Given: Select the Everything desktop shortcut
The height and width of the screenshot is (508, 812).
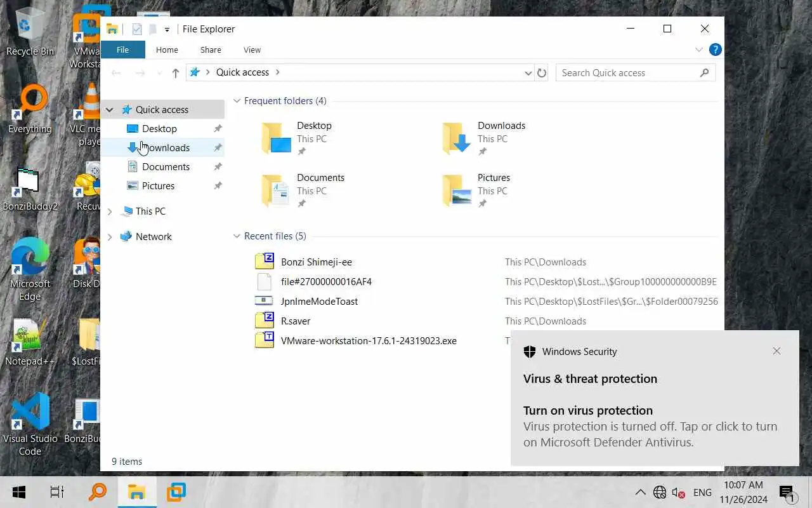Looking at the screenshot, I should coord(30,109).
